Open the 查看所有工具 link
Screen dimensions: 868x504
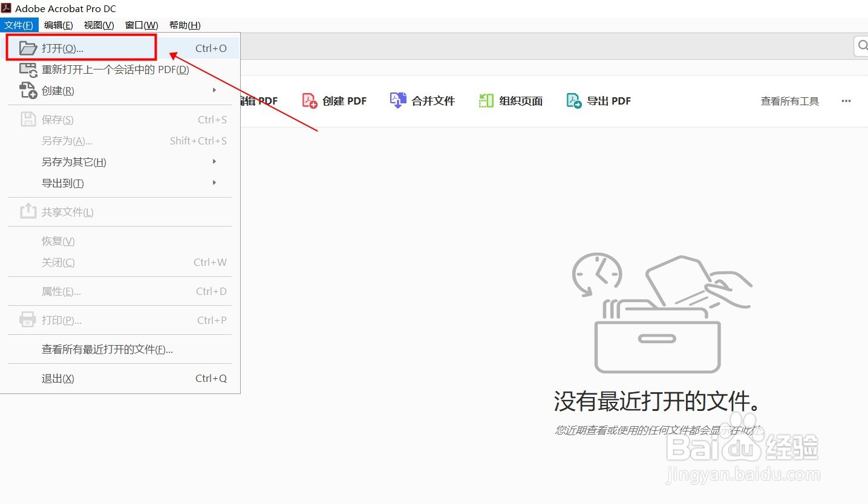coord(790,101)
